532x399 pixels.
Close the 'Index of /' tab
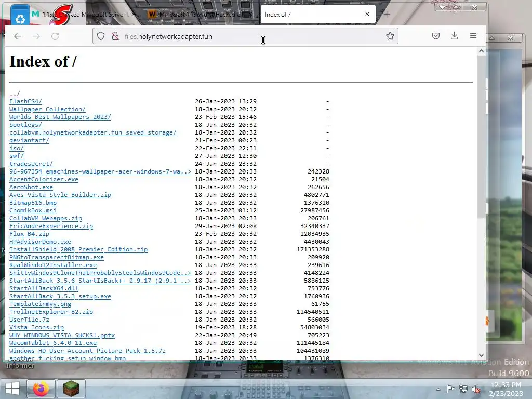(367, 14)
